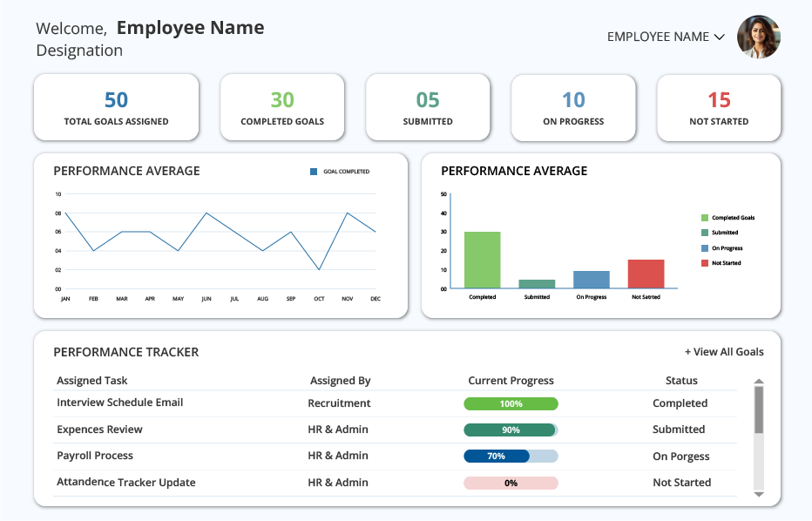Click the scrollbar down arrow in Performance Tracker
Viewport: 812px width, 521px height.
759,494
